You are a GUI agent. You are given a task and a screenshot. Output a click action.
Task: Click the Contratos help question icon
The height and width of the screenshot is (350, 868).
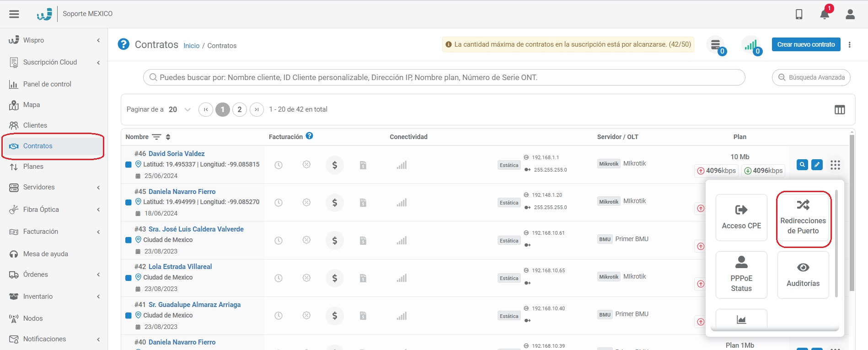[x=123, y=44]
